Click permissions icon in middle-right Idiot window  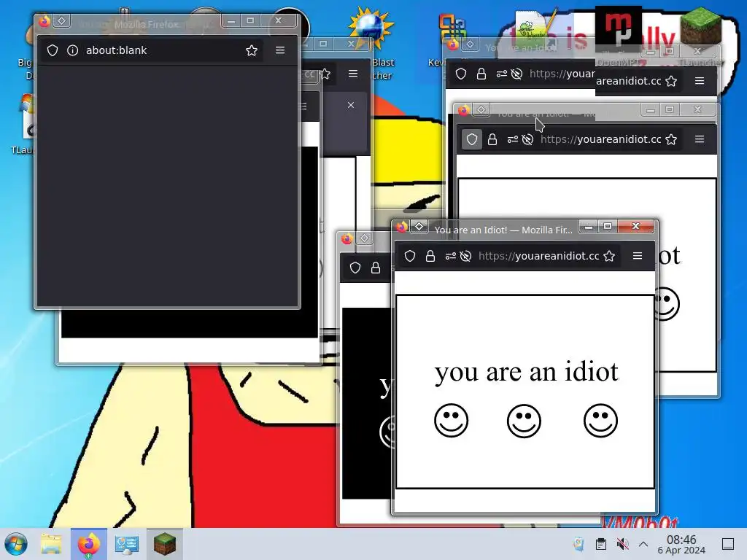[x=513, y=139]
